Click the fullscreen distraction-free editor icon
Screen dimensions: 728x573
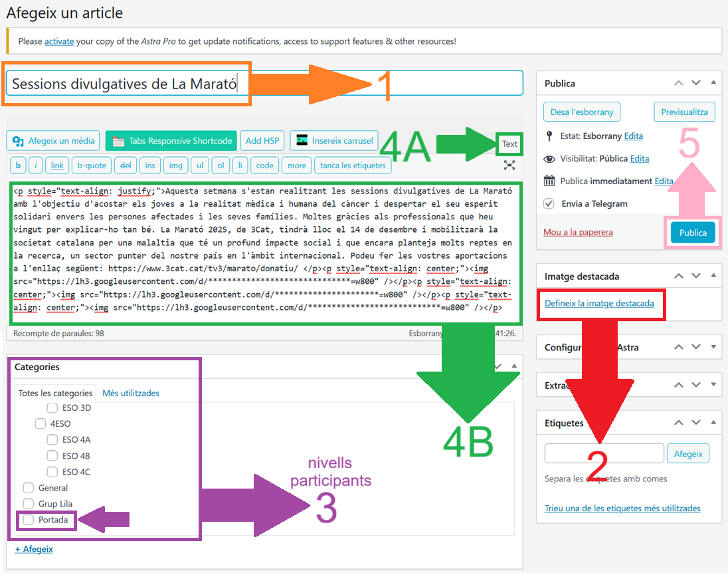(509, 166)
